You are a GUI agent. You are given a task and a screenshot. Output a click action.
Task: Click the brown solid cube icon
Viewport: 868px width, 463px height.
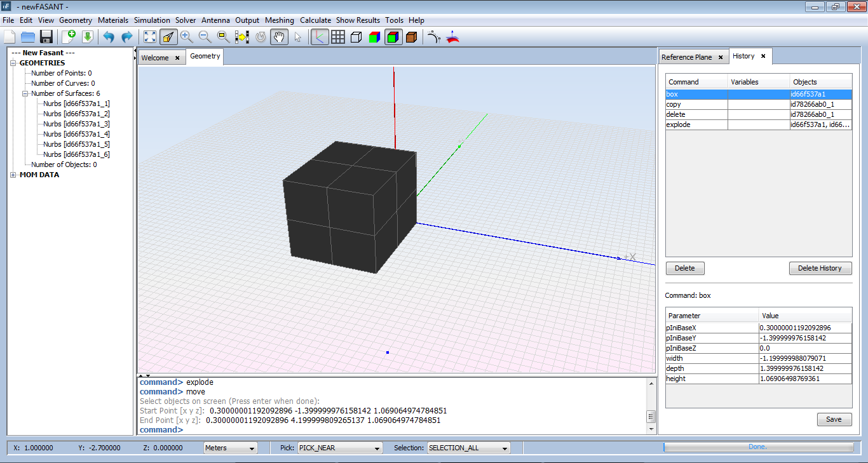coord(411,37)
